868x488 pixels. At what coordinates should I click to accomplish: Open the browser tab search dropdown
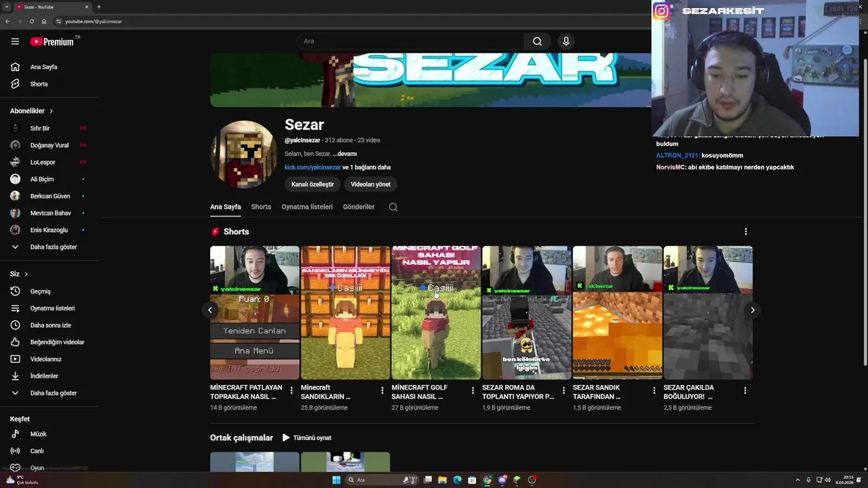(6, 7)
